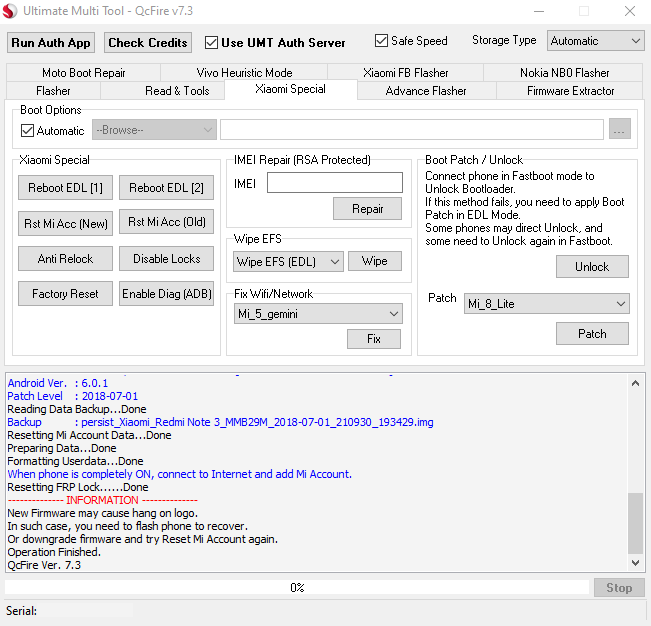
Task: Switch to Moto Boot Repair tab
Action: click(83, 73)
